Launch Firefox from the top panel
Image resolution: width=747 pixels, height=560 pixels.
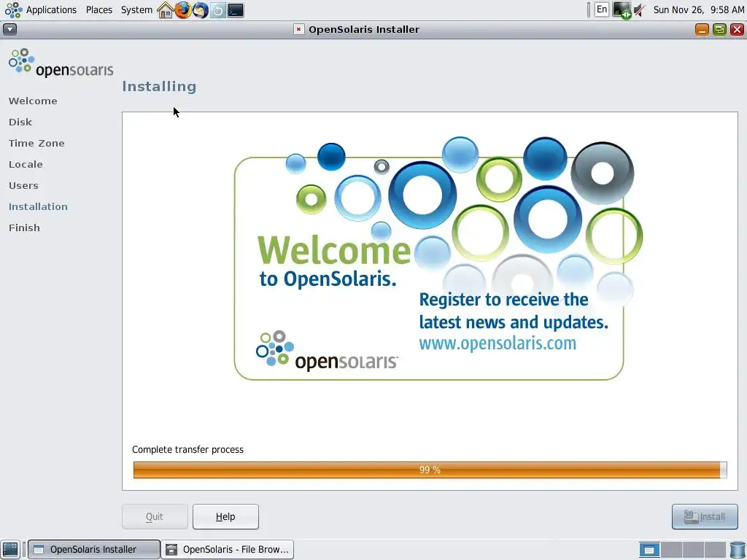(183, 10)
